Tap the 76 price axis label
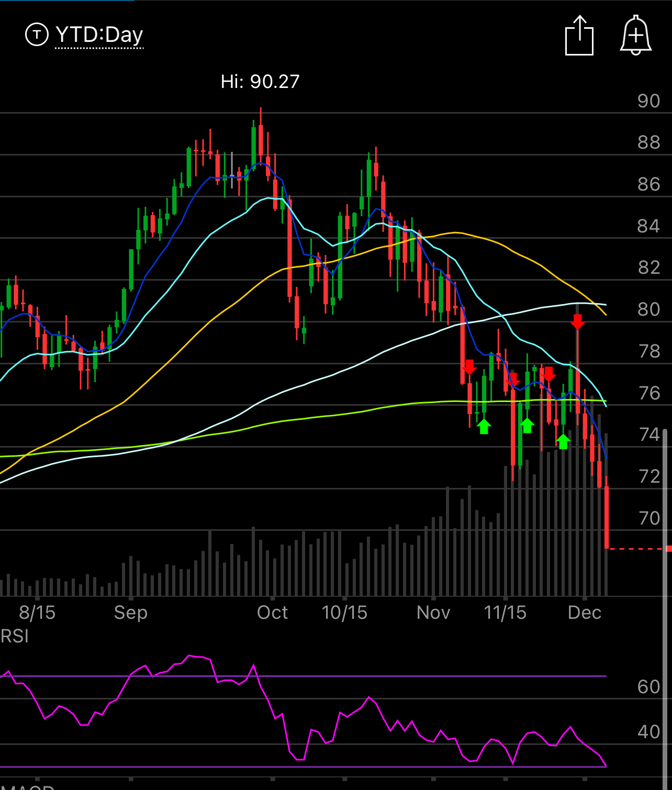 649,393
